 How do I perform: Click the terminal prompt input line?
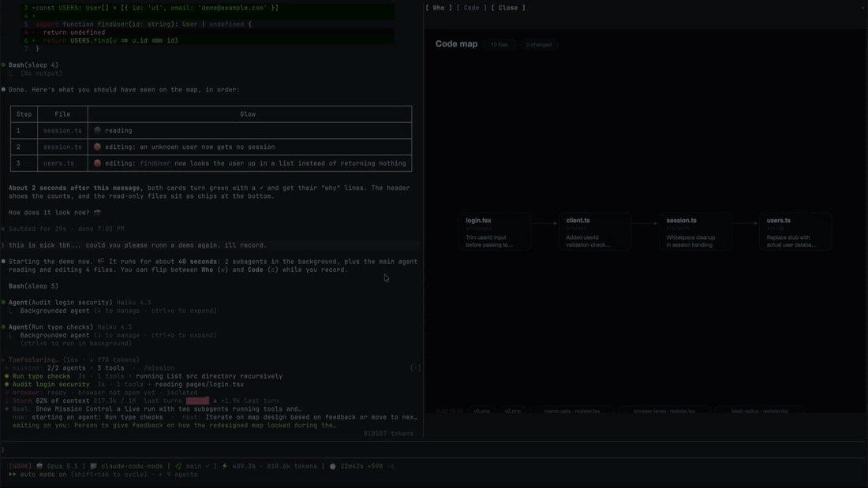(x=433, y=450)
